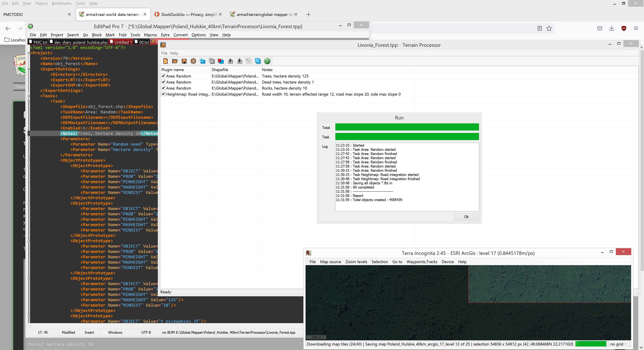Open Terrain Processor Help menu
Image resolution: width=644 pixels, height=350 pixels.
click(x=174, y=53)
